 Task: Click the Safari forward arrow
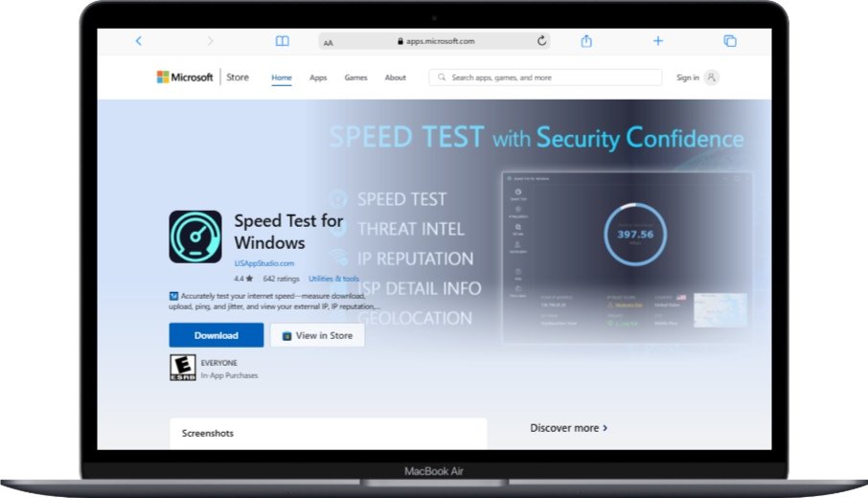point(210,41)
